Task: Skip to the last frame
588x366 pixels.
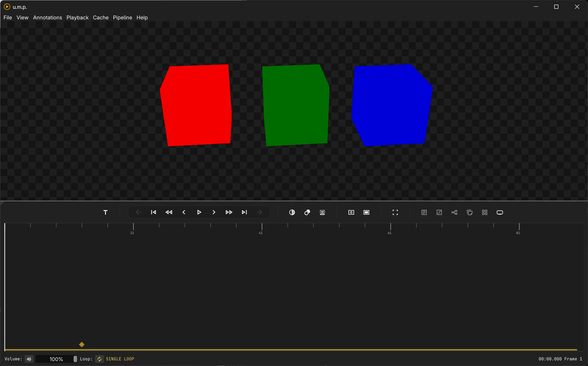Action: click(244, 212)
